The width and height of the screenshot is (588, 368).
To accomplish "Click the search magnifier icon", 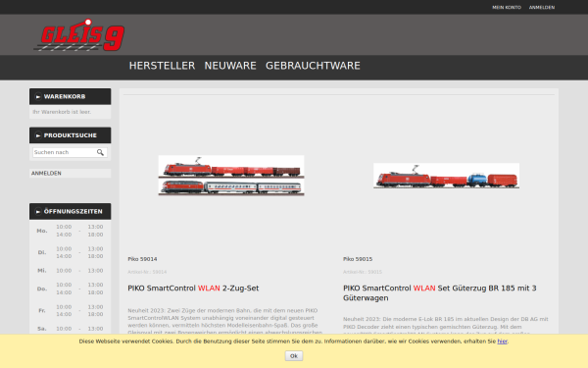I will (x=100, y=152).
